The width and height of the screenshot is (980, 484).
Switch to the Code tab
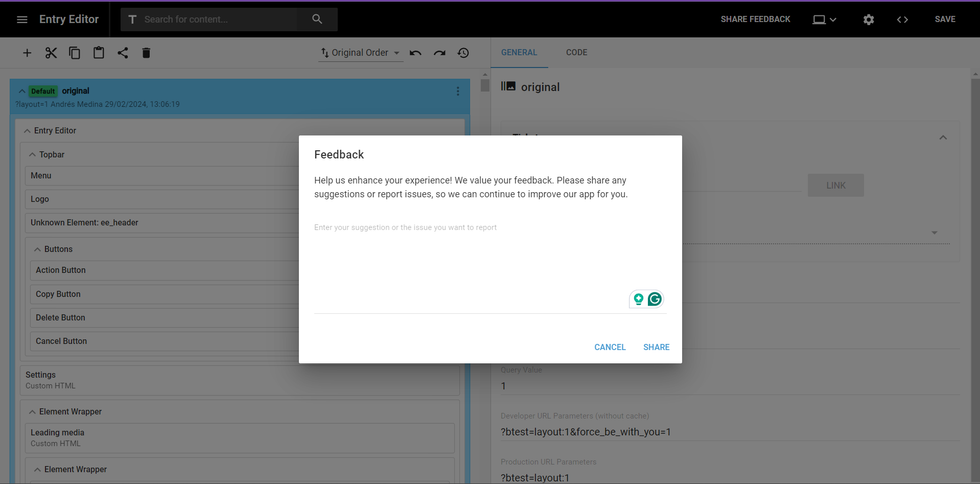click(x=576, y=53)
